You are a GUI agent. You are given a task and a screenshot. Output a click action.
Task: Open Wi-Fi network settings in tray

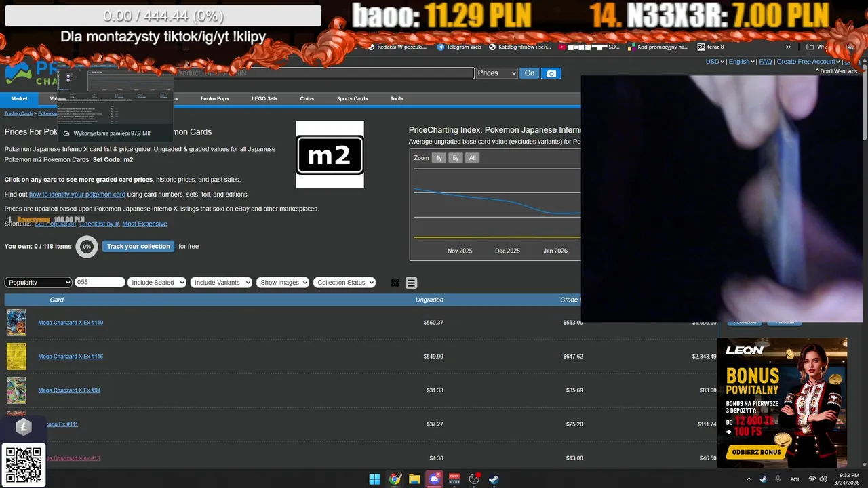(812, 479)
